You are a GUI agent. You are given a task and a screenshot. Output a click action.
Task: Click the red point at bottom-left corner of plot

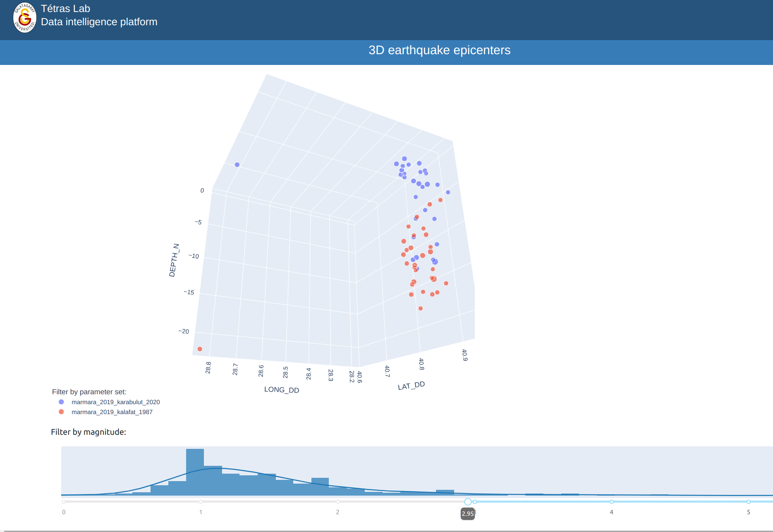click(200, 349)
